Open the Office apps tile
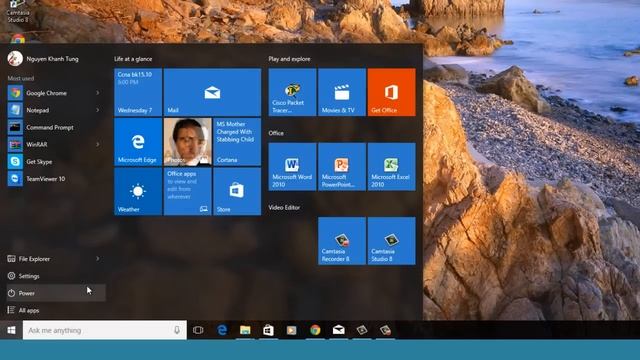 [x=188, y=191]
